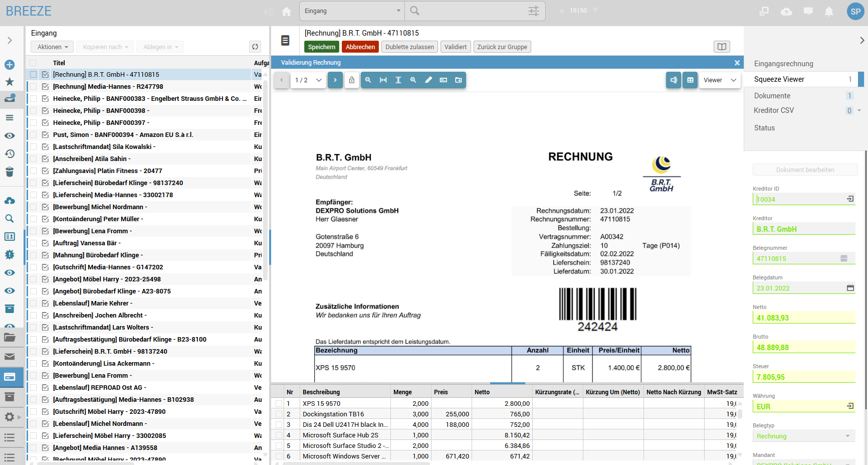Expand the Viewer mode dropdown

(719, 80)
